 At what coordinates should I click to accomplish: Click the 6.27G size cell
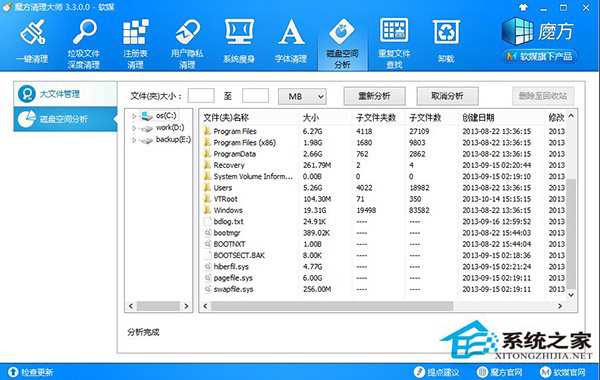312,131
